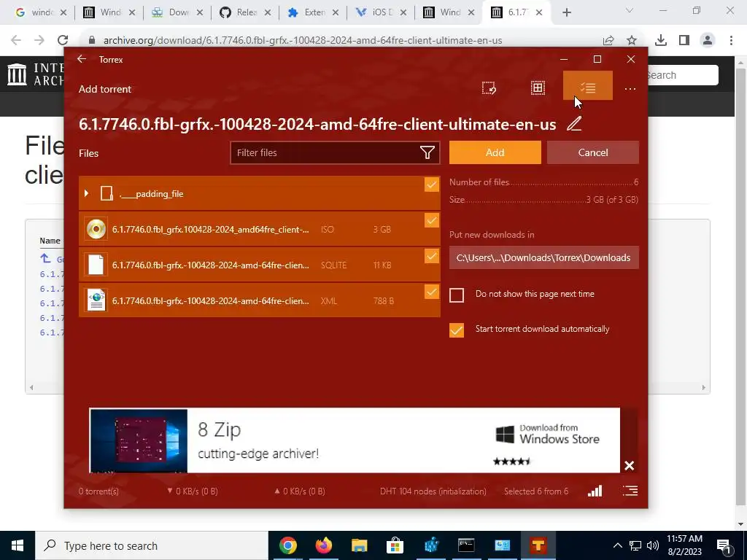This screenshot has width=747, height=560.
Task: Toggle Chrome side panel icon
Action: pos(684,40)
